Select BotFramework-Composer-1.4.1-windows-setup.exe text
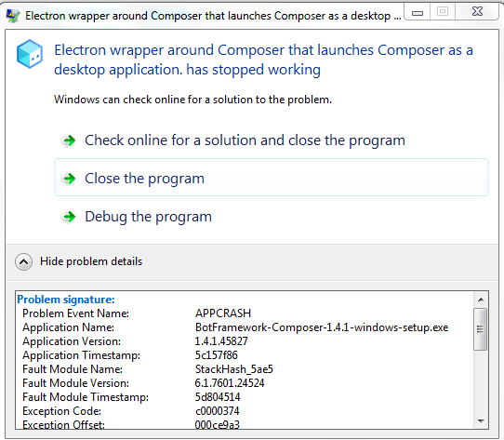Screen dimensions: 504x440 click(x=322, y=327)
